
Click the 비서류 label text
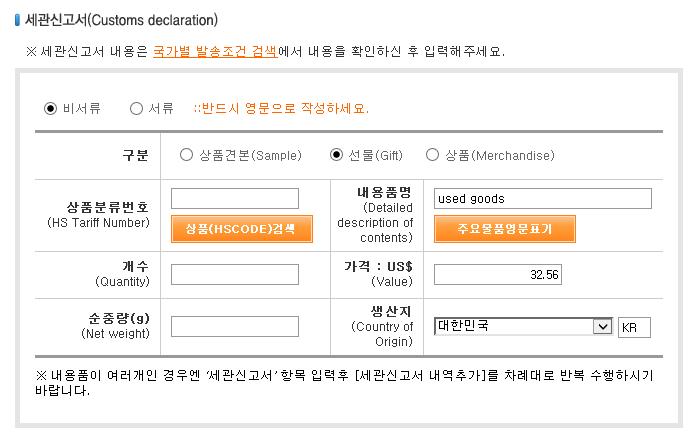(x=82, y=108)
